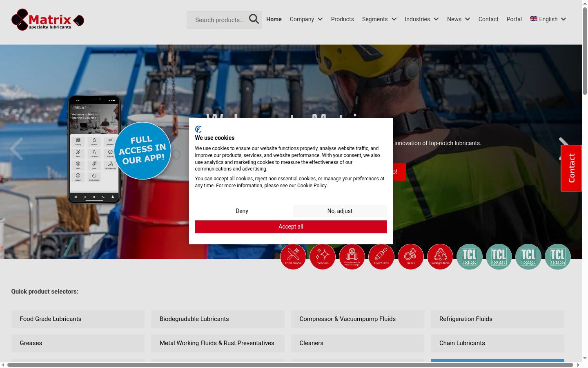Image resolution: width=588 pixels, height=368 pixels.
Task: Open the red vertical Contact side tab
Action: coord(571,168)
